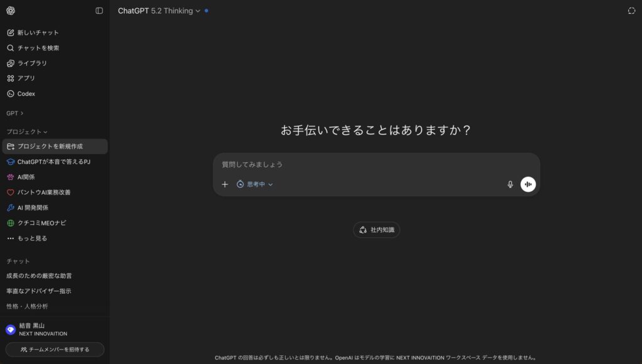This screenshot has height=364, width=642.
Task: Click the microphone dictation icon
Action: pos(510,184)
